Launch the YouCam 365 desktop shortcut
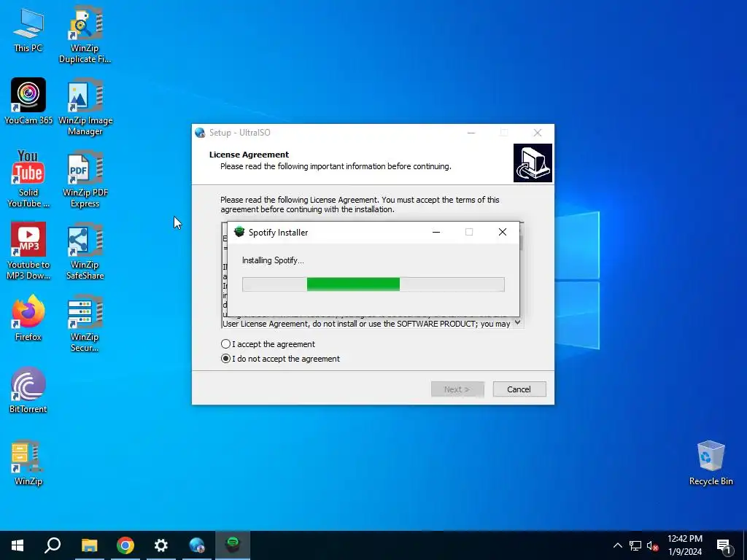The width and height of the screenshot is (747, 560). pyautogui.click(x=28, y=102)
